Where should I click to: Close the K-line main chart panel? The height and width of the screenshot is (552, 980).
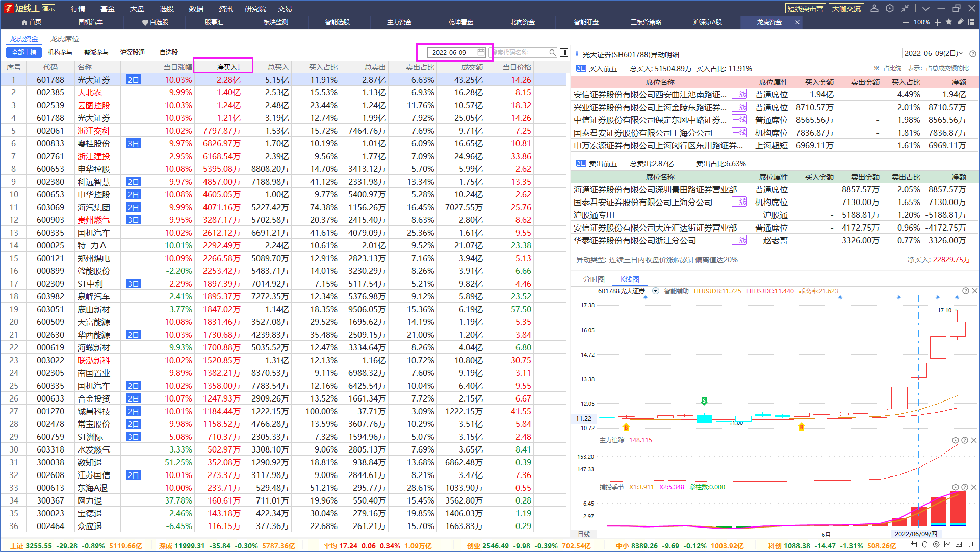[x=975, y=291]
